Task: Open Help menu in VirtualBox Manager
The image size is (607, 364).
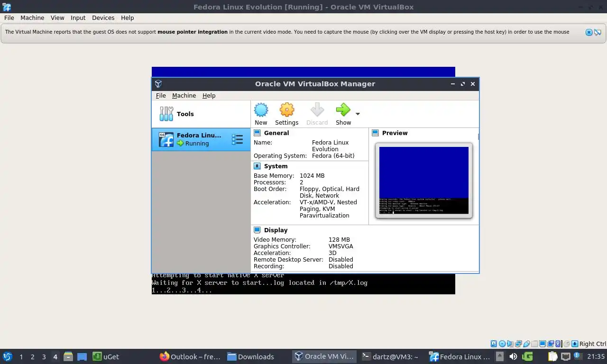Action: (209, 95)
